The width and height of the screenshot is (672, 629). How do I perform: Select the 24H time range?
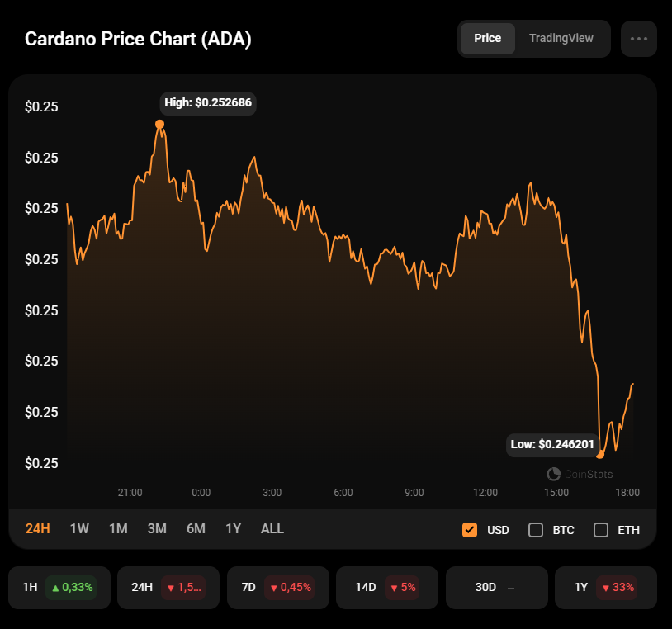[x=38, y=528]
